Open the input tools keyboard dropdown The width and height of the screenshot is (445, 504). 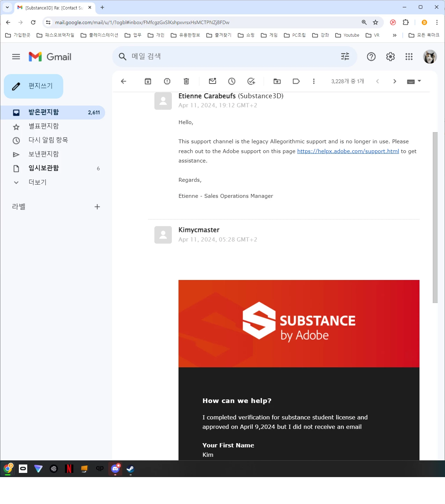coord(414,81)
